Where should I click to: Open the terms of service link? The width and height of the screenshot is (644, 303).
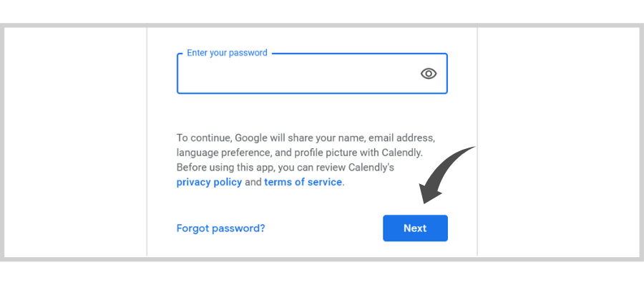[303, 182]
